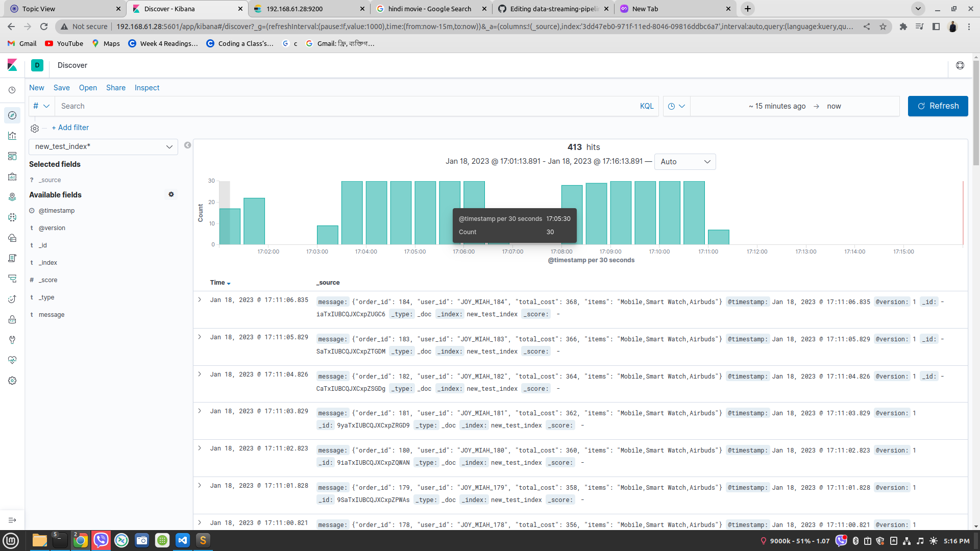Click the Refresh button
The width and height of the screenshot is (980, 551).
coord(938,106)
